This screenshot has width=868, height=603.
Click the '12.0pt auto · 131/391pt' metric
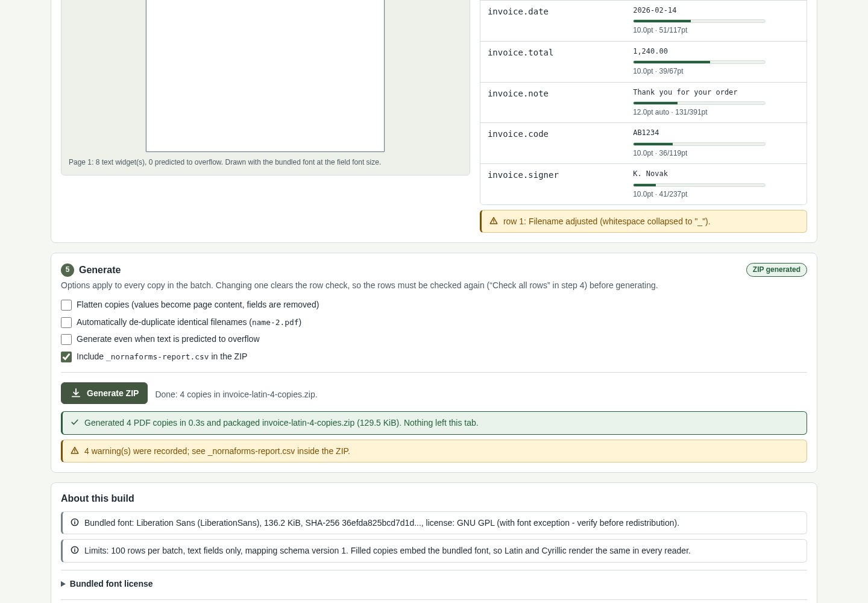(x=670, y=112)
